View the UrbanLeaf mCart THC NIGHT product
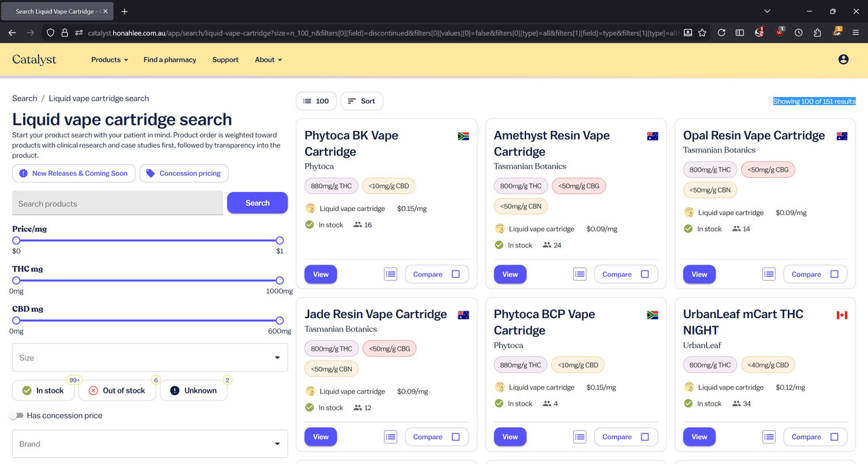The image size is (868, 464). tap(699, 437)
